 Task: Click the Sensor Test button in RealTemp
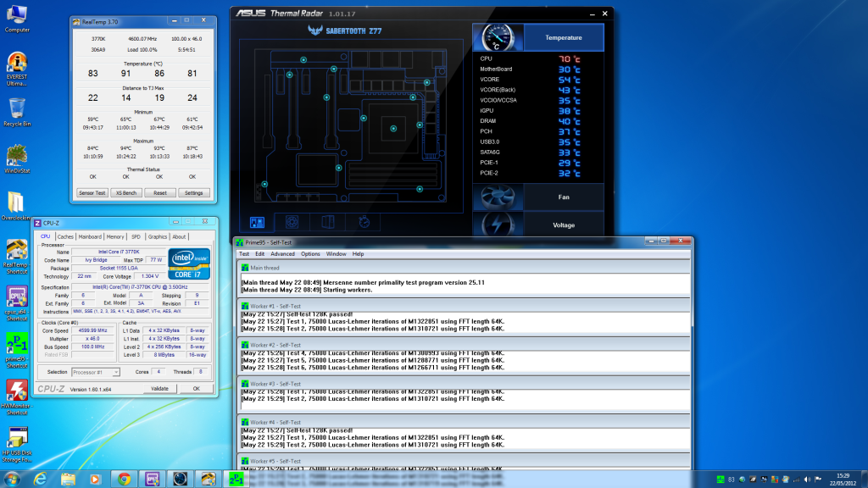click(92, 193)
